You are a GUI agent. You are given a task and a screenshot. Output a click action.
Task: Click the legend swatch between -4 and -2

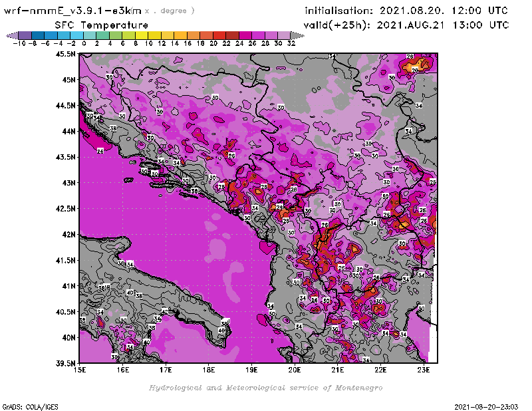(x=64, y=35)
